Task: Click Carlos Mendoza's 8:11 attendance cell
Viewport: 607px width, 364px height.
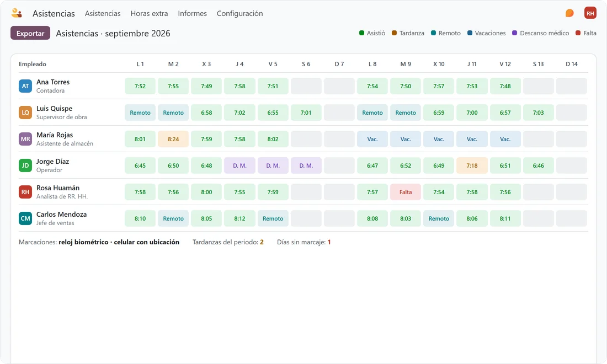Action: coord(505,218)
